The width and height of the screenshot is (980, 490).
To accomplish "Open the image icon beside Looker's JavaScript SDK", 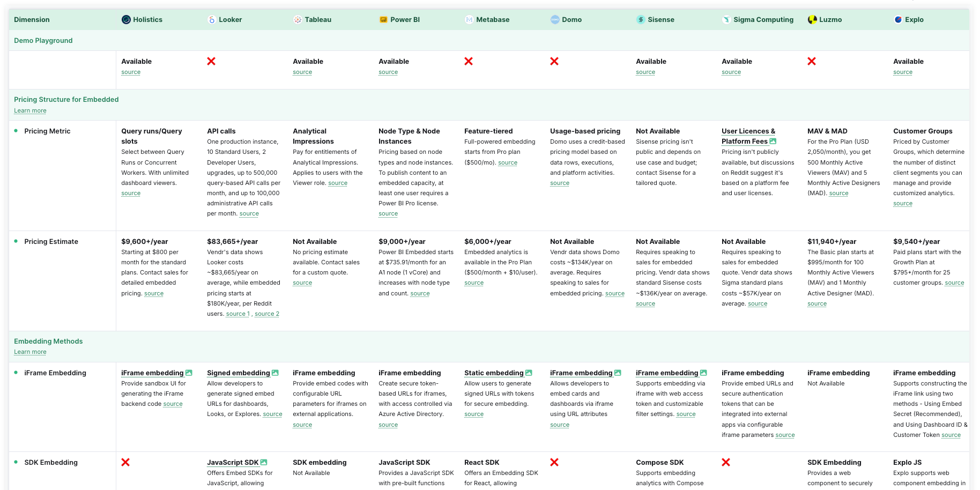I will [x=264, y=462].
